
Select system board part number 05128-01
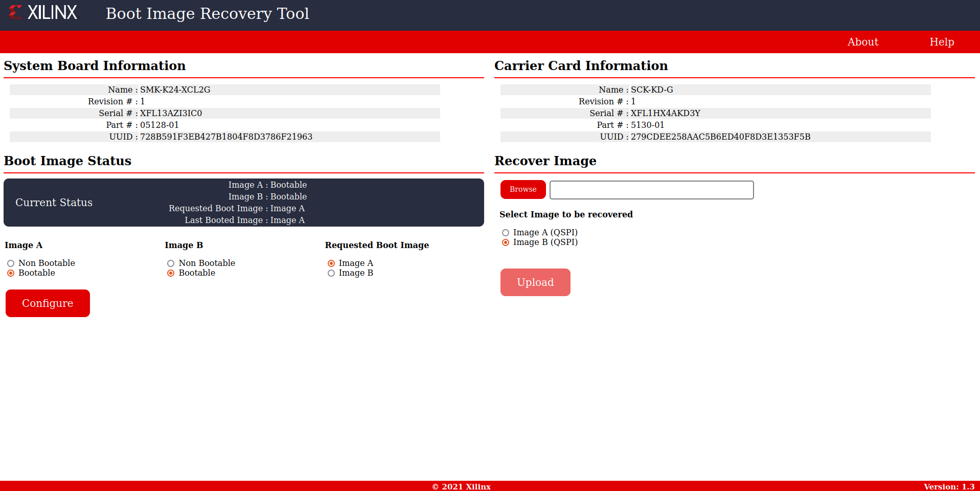click(159, 125)
